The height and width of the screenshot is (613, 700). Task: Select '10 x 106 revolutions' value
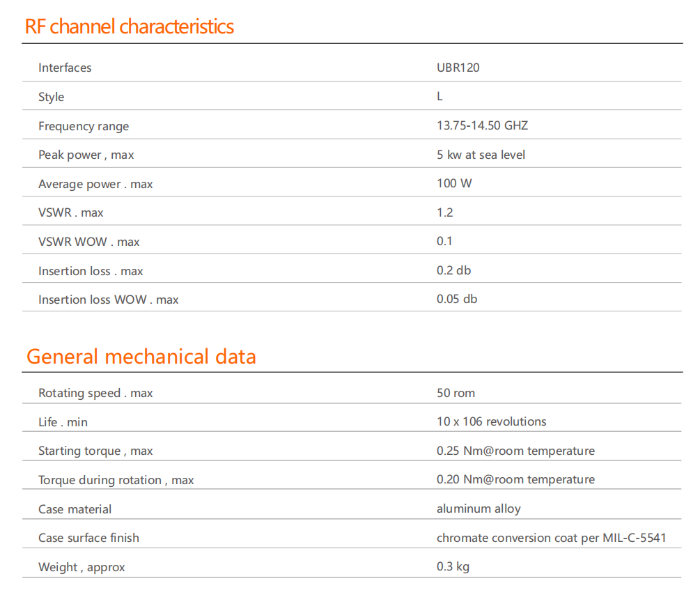click(x=492, y=421)
